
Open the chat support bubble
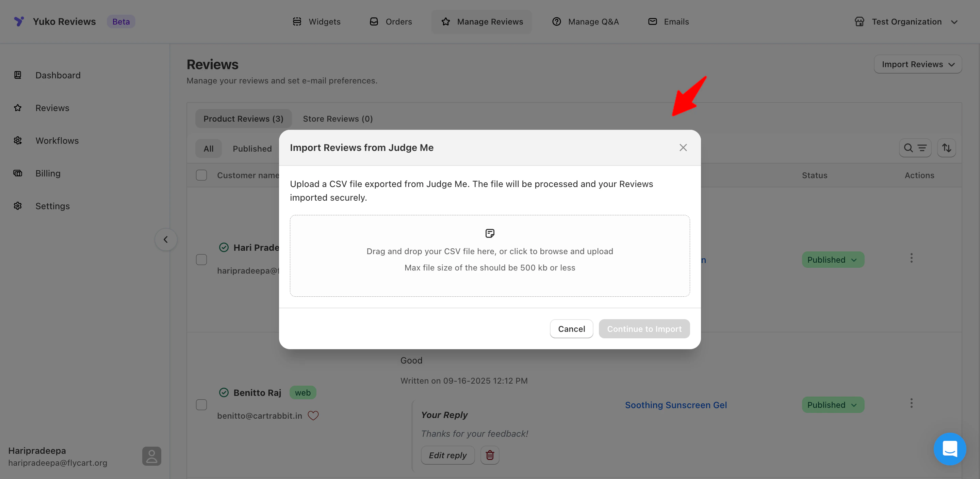point(950,449)
